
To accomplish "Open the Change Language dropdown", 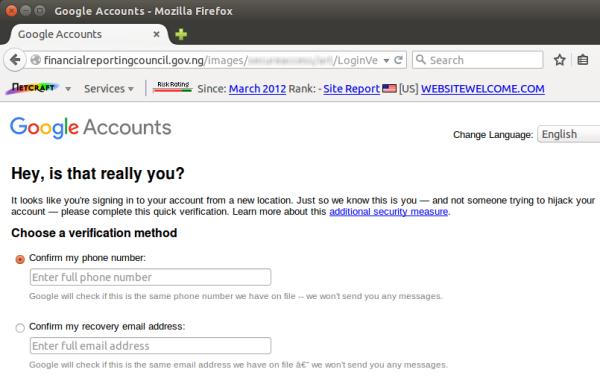I will click(x=568, y=134).
